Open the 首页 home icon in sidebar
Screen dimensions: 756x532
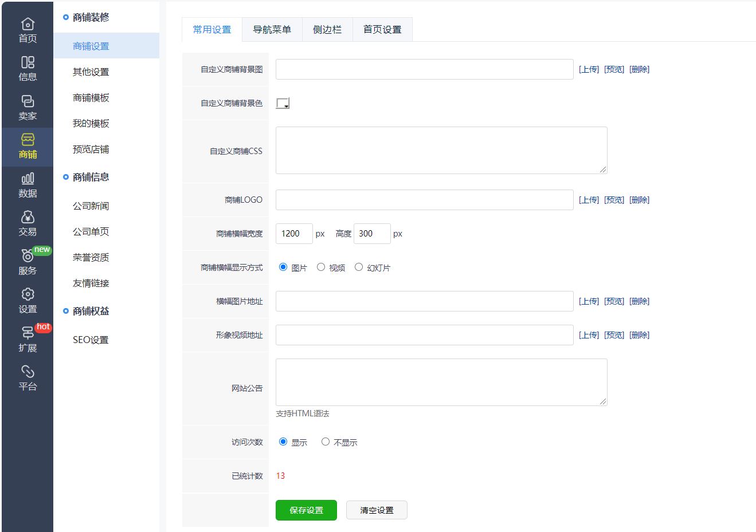pyautogui.click(x=28, y=24)
